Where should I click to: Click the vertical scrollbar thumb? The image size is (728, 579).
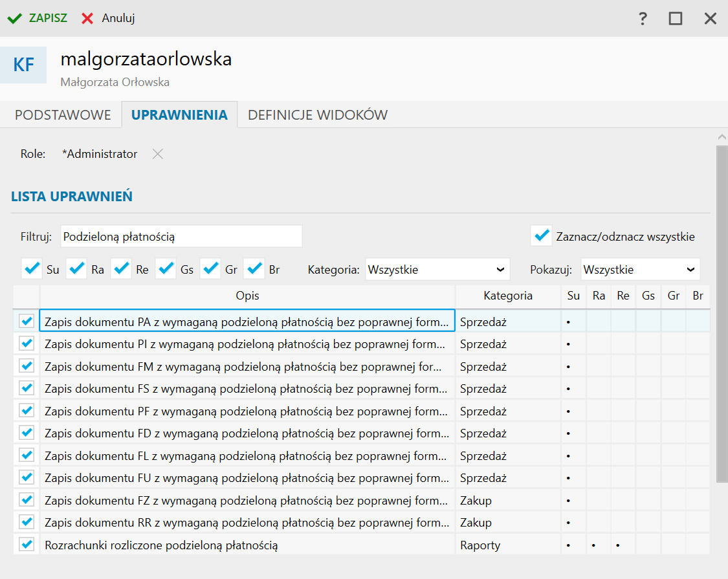tap(722, 314)
